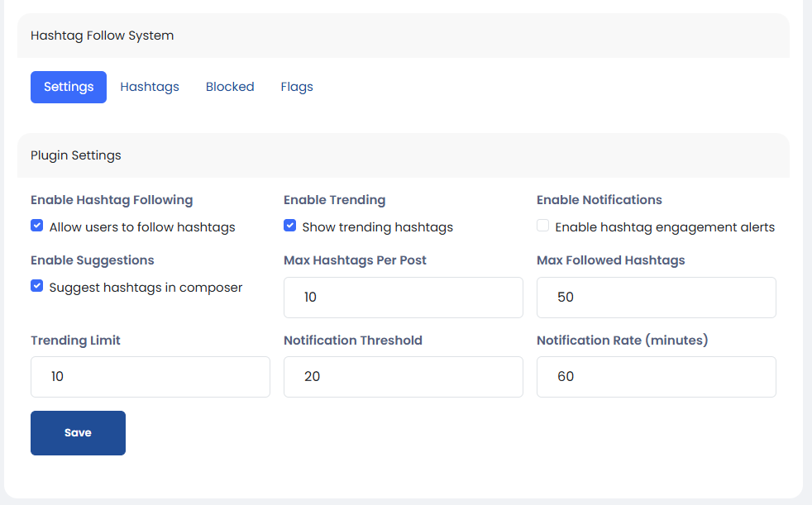The image size is (812, 505).
Task: Uncheck Allow users to follow hashtags
Action: 36,226
